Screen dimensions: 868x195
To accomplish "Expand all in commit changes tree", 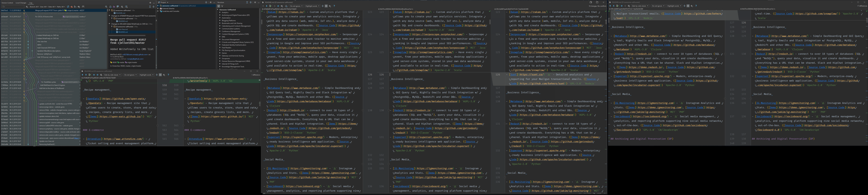I will [x=150, y=7].
